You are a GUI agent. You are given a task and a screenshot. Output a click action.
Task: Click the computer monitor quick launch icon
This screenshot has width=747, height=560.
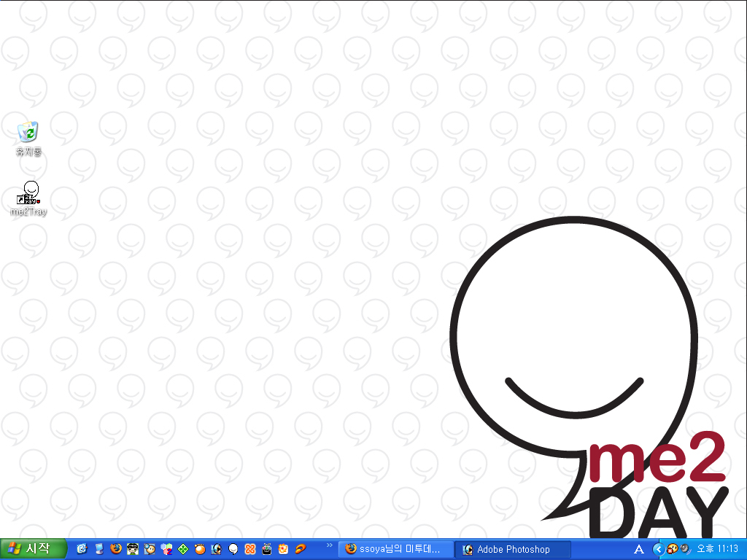(x=98, y=549)
